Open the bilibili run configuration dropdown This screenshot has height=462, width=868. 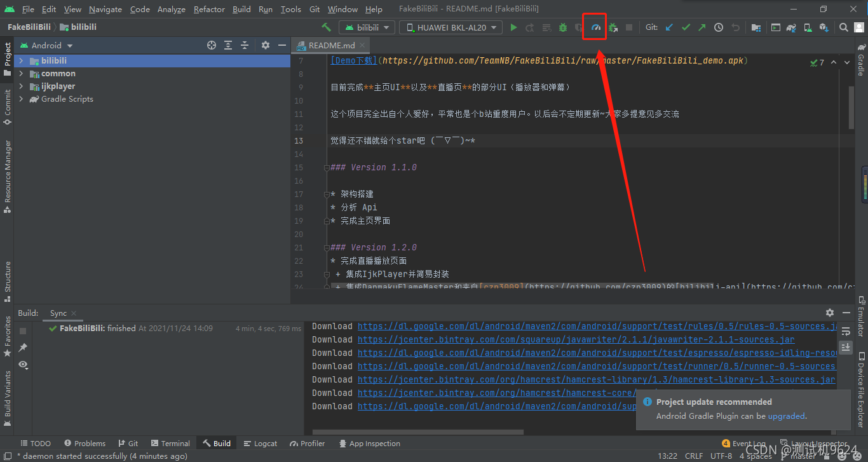365,27
